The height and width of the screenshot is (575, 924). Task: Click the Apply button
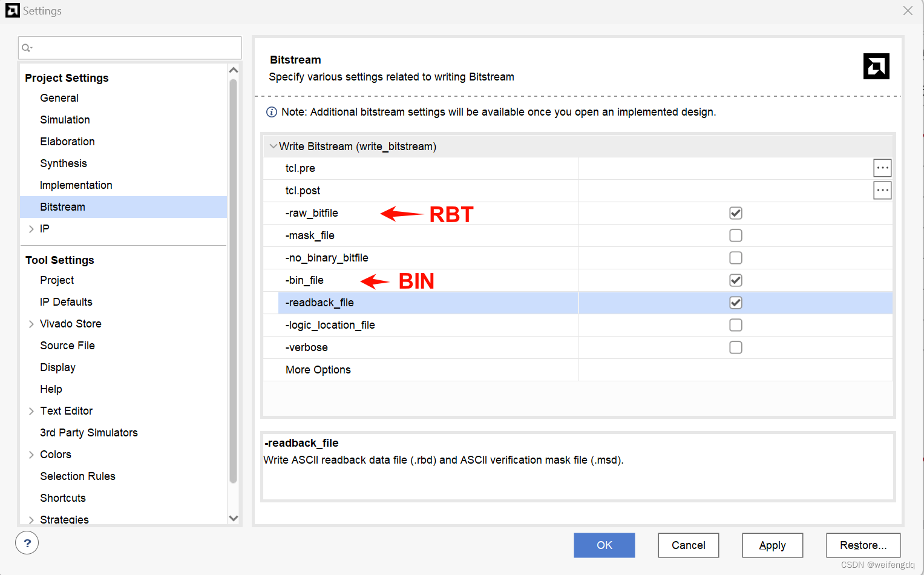pyautogui.click(x=773, y=545)
